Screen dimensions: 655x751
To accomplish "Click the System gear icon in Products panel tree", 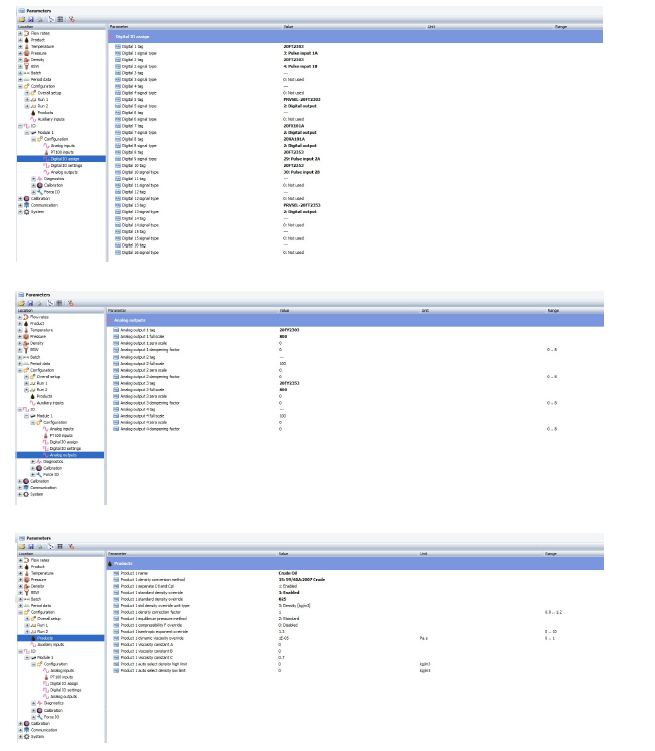I will (27, 737).
